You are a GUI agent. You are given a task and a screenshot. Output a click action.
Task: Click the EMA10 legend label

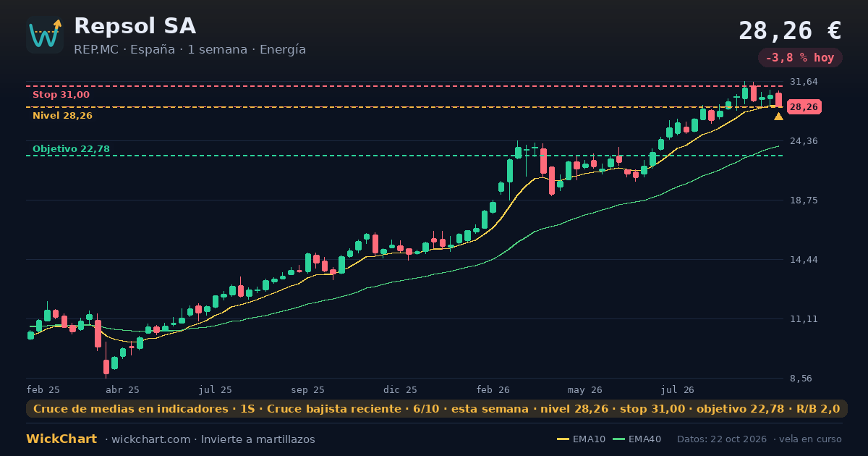589,439
